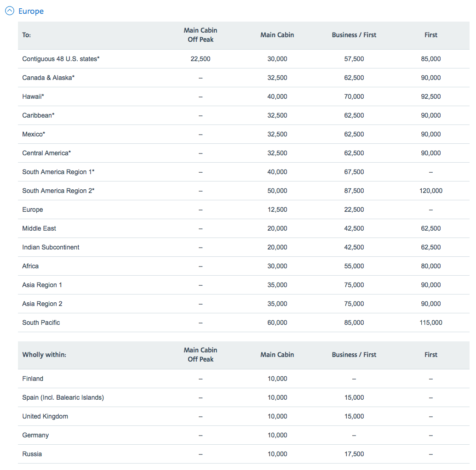This screenshot has width=476, height=470.
Task: Click the 'Germany' row label
Action: [x=35, y=435]
